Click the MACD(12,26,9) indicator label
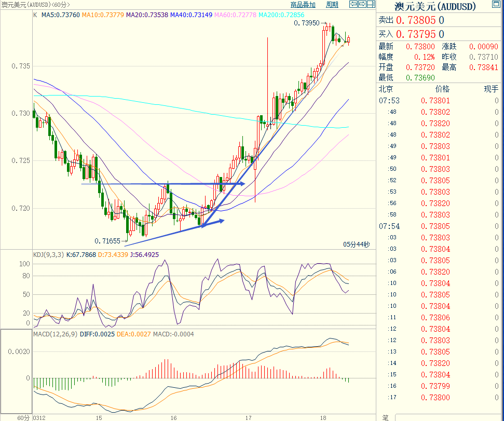This screenshot has height=421, width=504. click(55, 334)
